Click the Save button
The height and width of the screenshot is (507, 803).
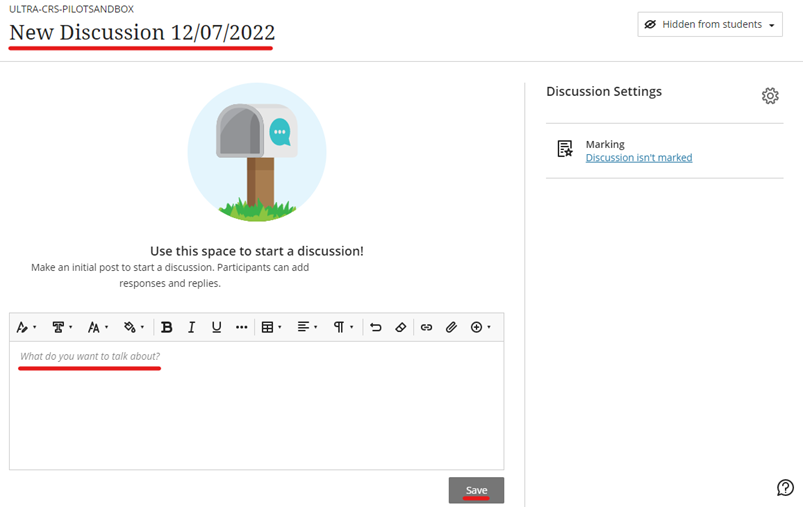tap(476, 490)
